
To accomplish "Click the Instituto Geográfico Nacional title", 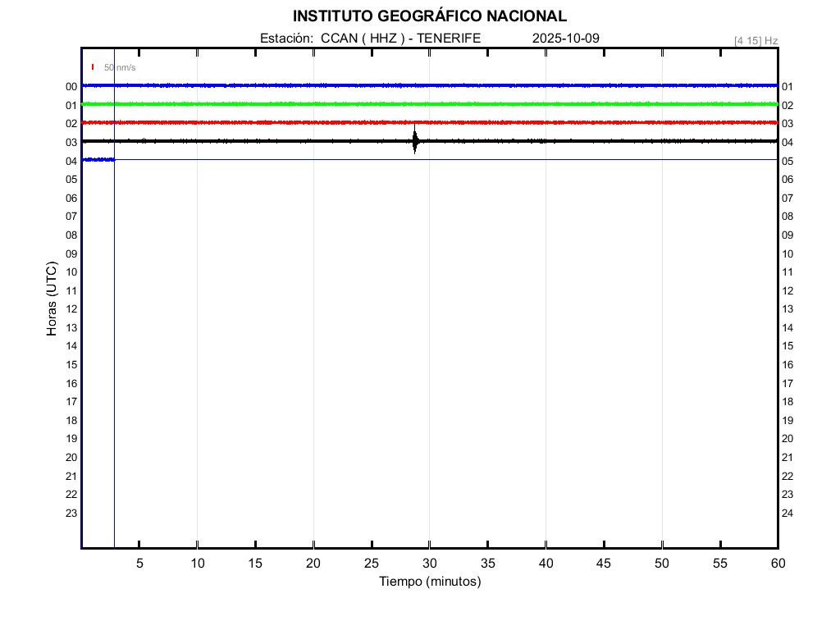I will 430,16.
